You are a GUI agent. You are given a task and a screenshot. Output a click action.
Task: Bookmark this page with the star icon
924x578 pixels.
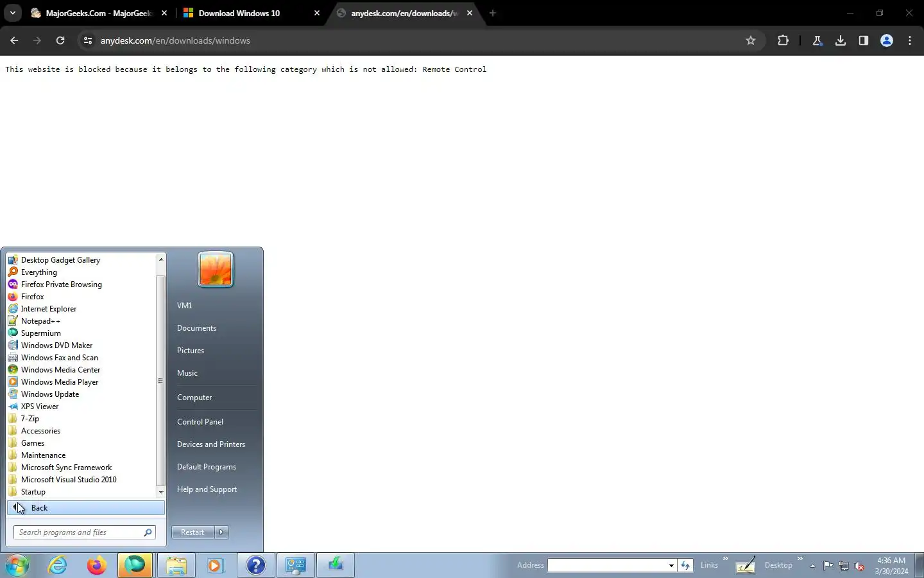pos(751,40)
